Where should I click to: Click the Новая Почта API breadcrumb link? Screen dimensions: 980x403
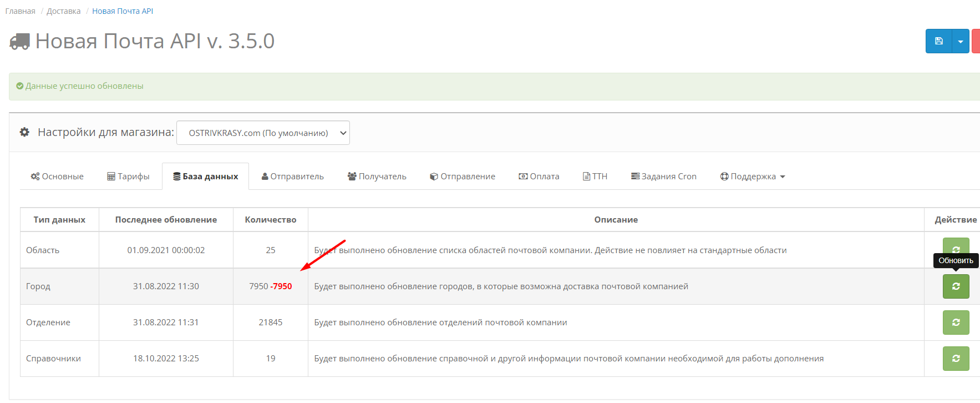123,11
